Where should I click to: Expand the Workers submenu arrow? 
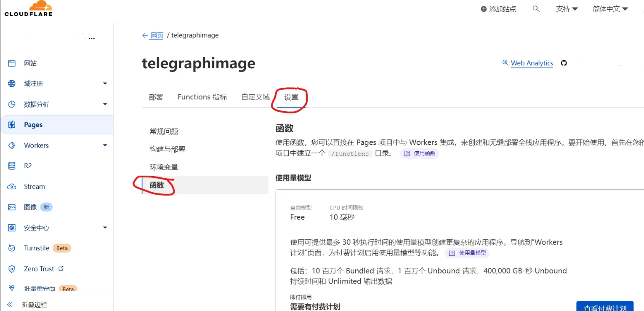click(x=105, y=146)
